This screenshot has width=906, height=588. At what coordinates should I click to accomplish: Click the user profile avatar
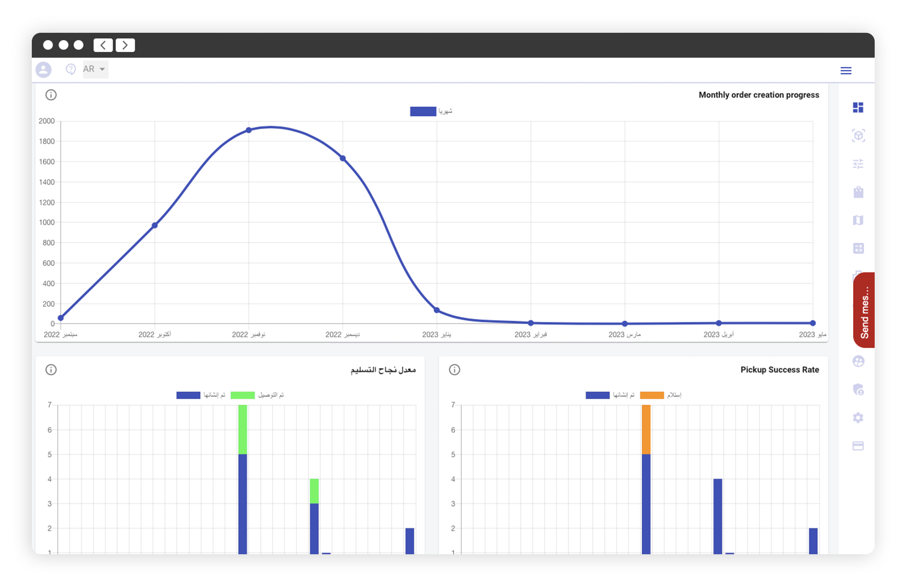[x=44, y=69]
